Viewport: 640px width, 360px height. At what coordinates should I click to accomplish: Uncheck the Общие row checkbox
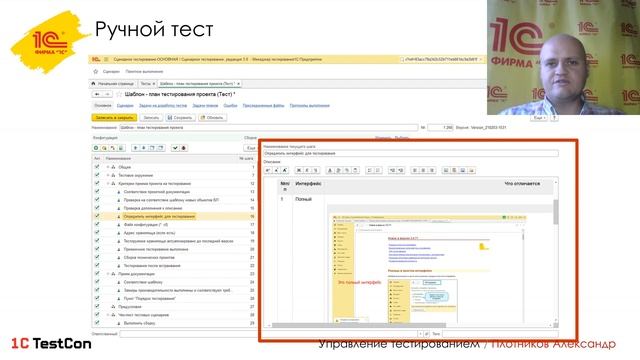point(97,167)
